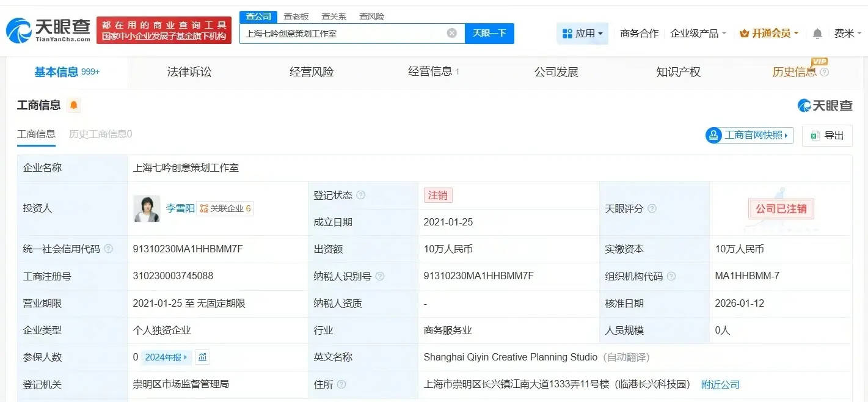
Task: Click the orange monitoring bell beside 工商信息
Action: (x=74, y=106)
